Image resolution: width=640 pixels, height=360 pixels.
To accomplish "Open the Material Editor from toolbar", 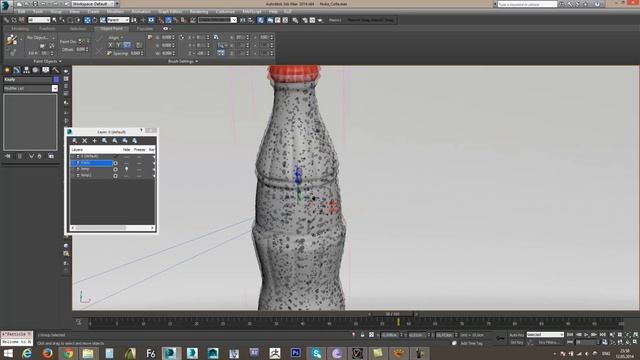I will [295, 20].
